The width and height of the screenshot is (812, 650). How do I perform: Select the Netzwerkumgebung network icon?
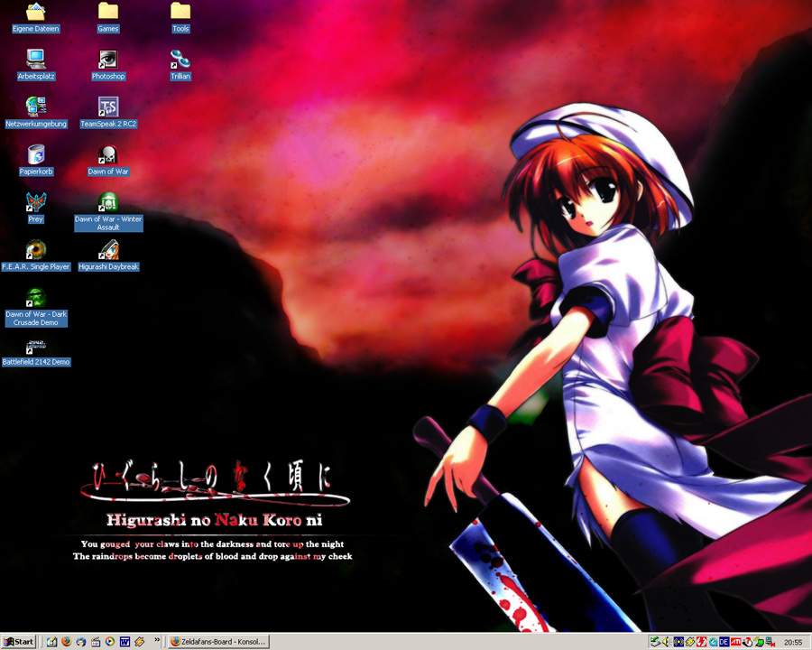coord(36,113)
